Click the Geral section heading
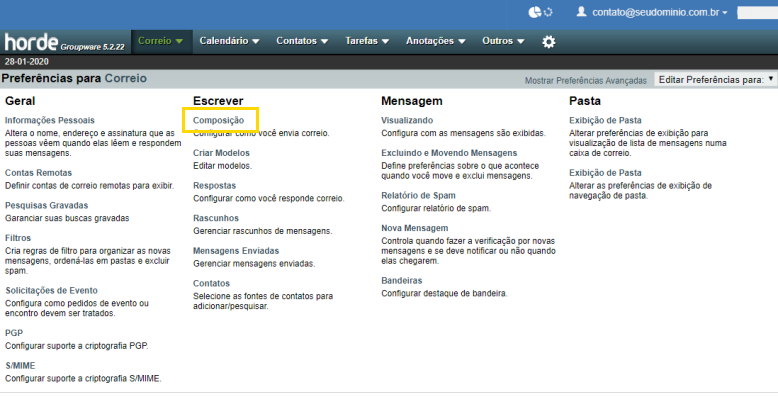 [20, 101]
